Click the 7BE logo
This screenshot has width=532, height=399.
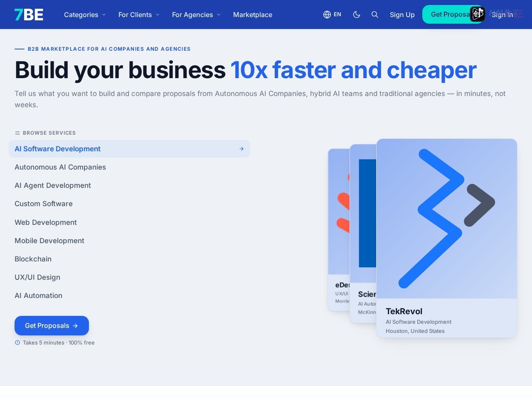click(29, 15)
